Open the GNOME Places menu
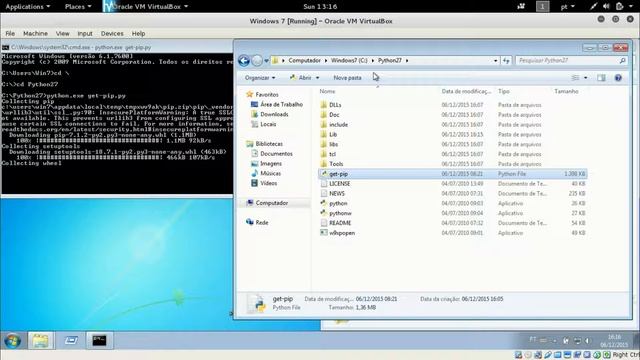 (x=78, y=7)
